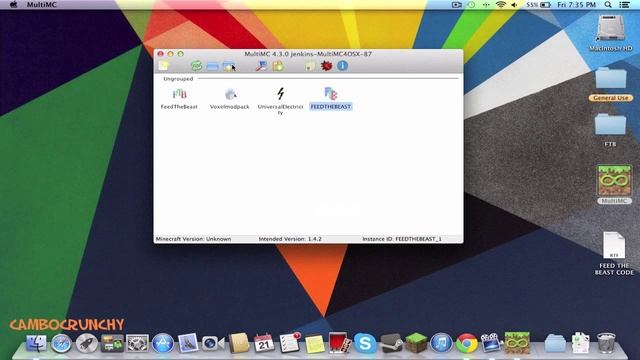Click the notepad icon in MultiMC toolbar

pos(310,66)
